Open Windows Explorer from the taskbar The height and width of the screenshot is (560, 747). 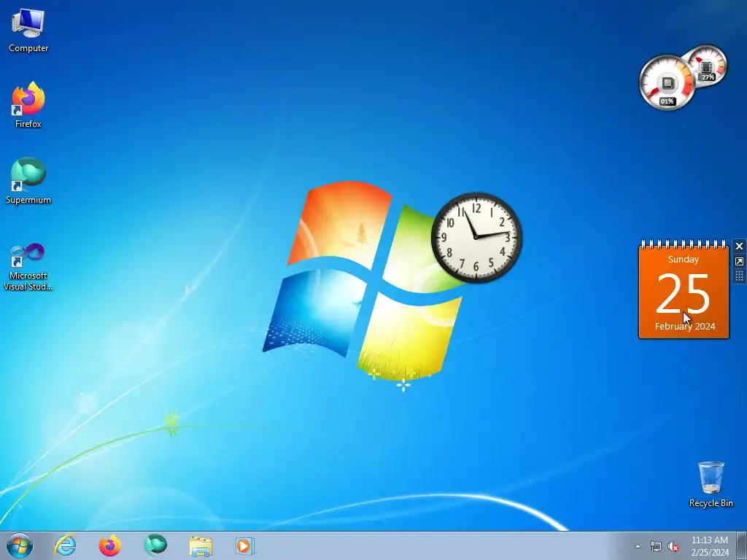click(x=201, y=545)
